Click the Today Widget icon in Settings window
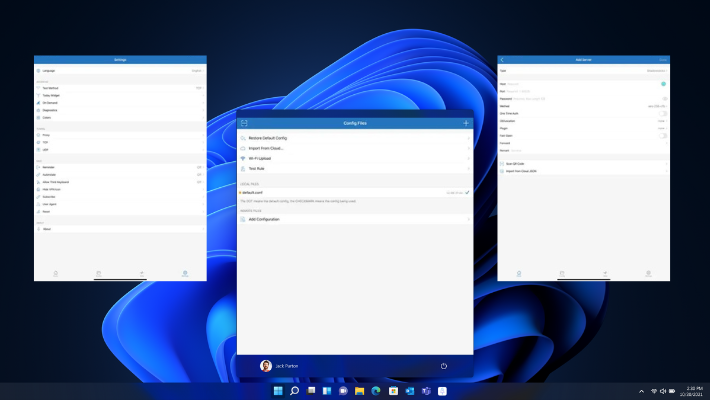 click(38, 96)
